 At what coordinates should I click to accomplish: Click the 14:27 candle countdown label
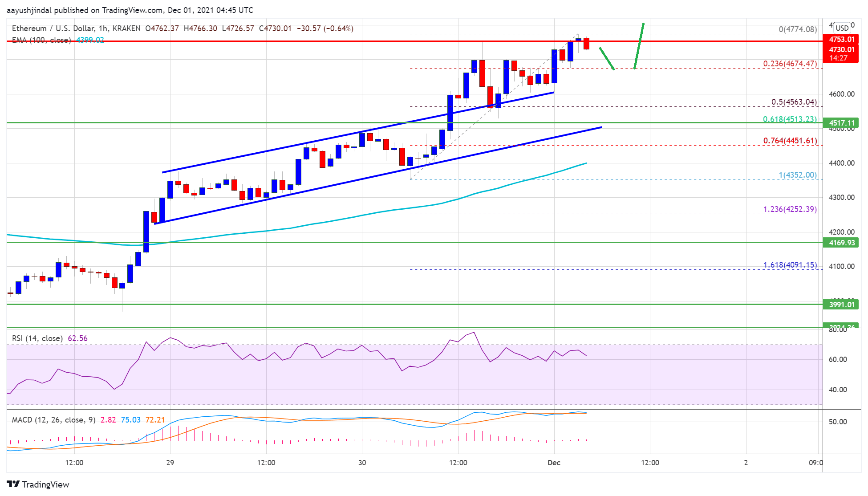(839, 58)
